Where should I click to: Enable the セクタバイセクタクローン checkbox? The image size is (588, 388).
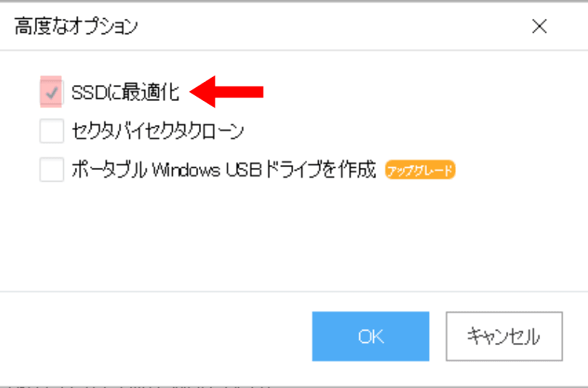[x=52, y=131]
